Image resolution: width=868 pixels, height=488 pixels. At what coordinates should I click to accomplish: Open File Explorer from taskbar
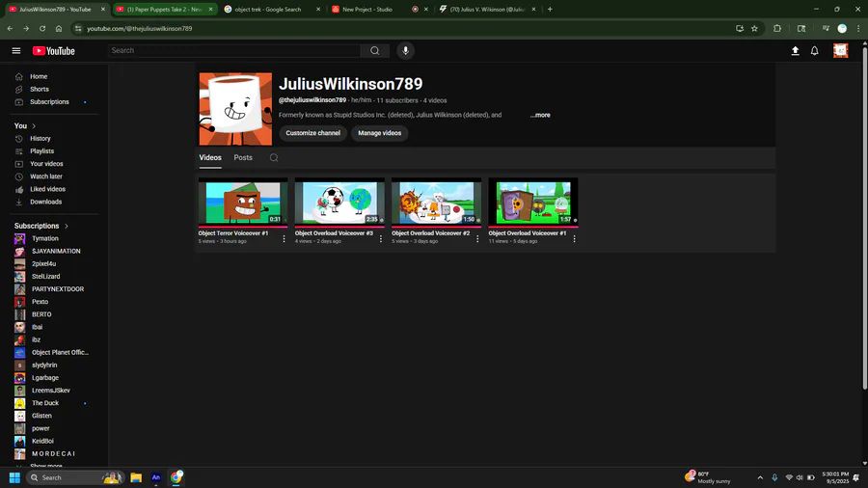(136, 477)
